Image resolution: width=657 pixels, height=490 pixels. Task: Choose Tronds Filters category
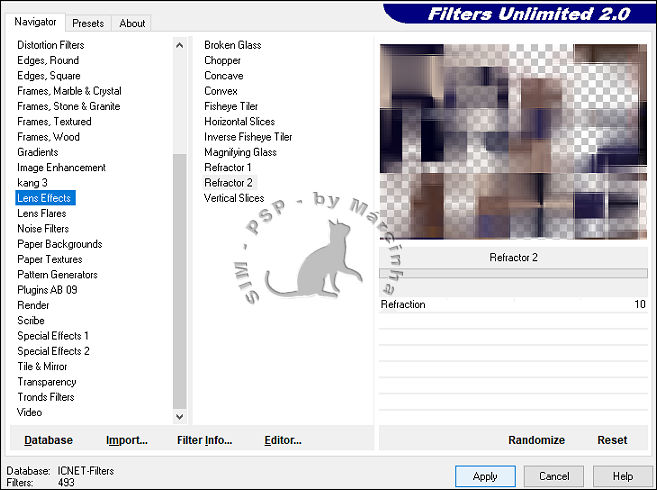click(x=46, y=397)
